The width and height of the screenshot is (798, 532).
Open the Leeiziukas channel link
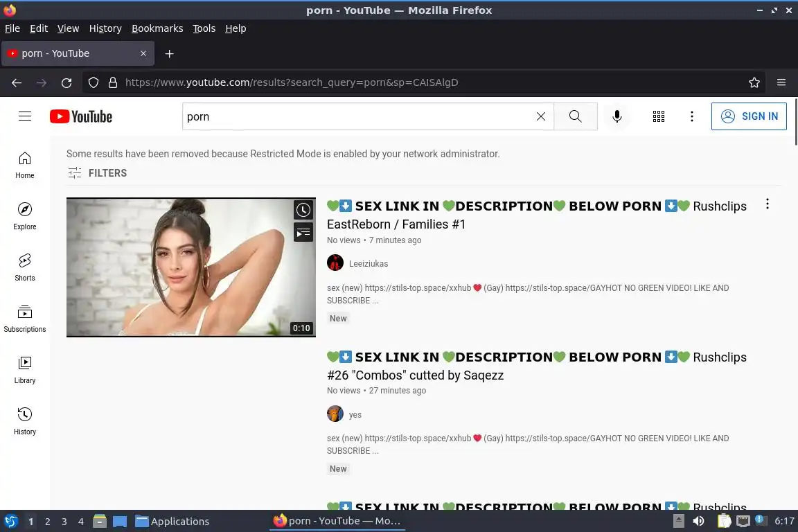pyautogui.click(x=369, y=264)
